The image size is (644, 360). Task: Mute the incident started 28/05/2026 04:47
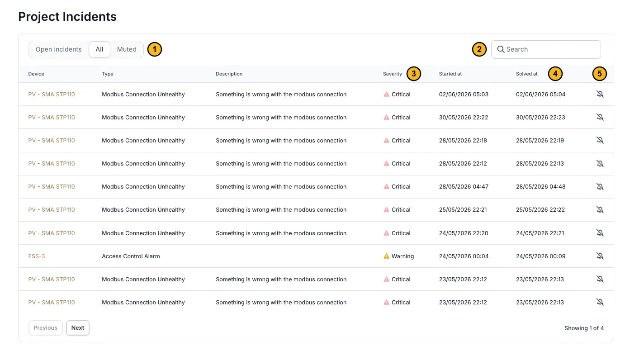(600, 186)
